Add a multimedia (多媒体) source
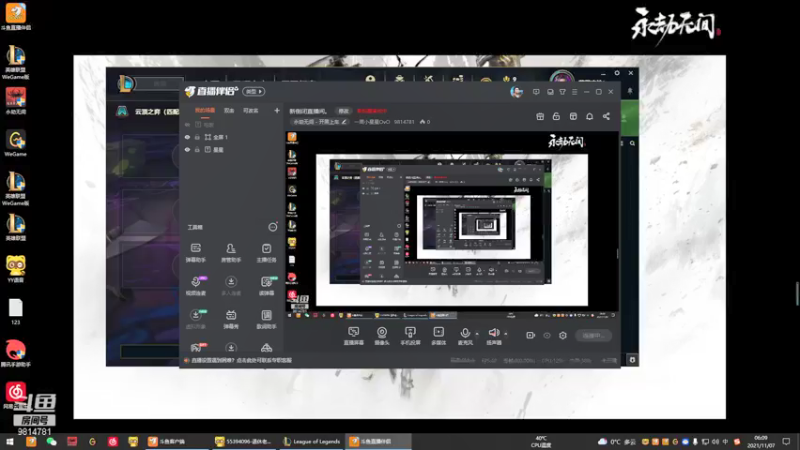 [438, 336]
